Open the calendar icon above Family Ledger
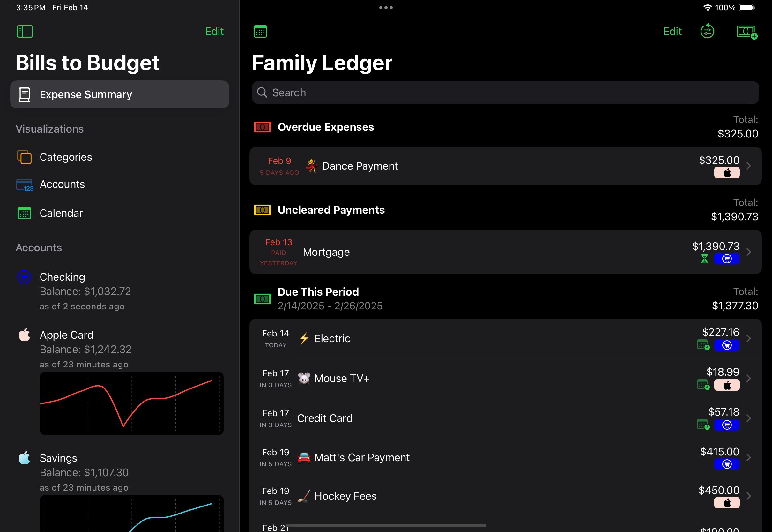Image resolution: width=772 pixels, height=532 pixels. coord(260,32)
